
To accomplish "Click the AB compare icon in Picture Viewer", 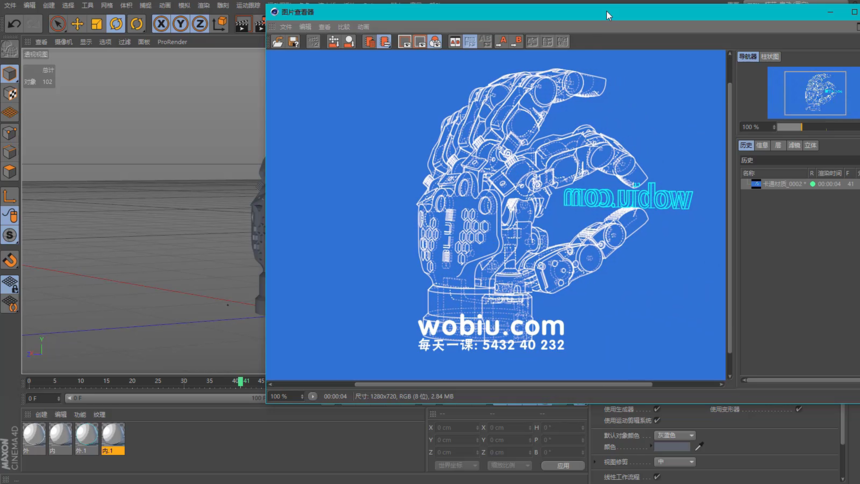I will pyautogui.click(x=455, y=42).
